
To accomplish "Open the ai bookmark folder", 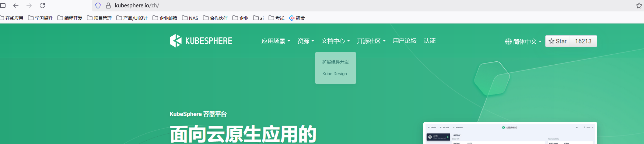I will 259,18.
